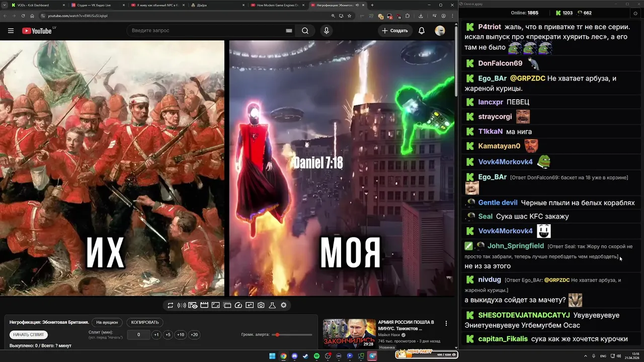Click the loop arrows icon in the player toolbar
644x362 pixels.
point(171,305)
